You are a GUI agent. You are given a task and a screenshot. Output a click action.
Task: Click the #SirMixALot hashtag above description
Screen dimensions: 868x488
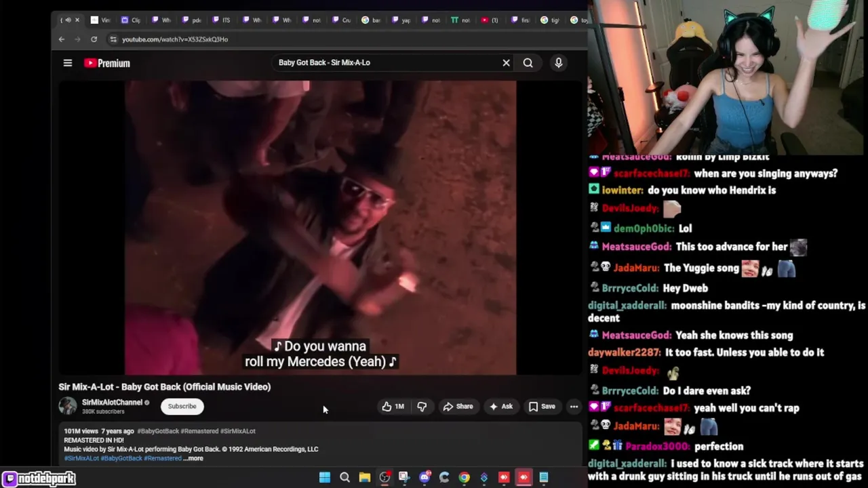238,431
